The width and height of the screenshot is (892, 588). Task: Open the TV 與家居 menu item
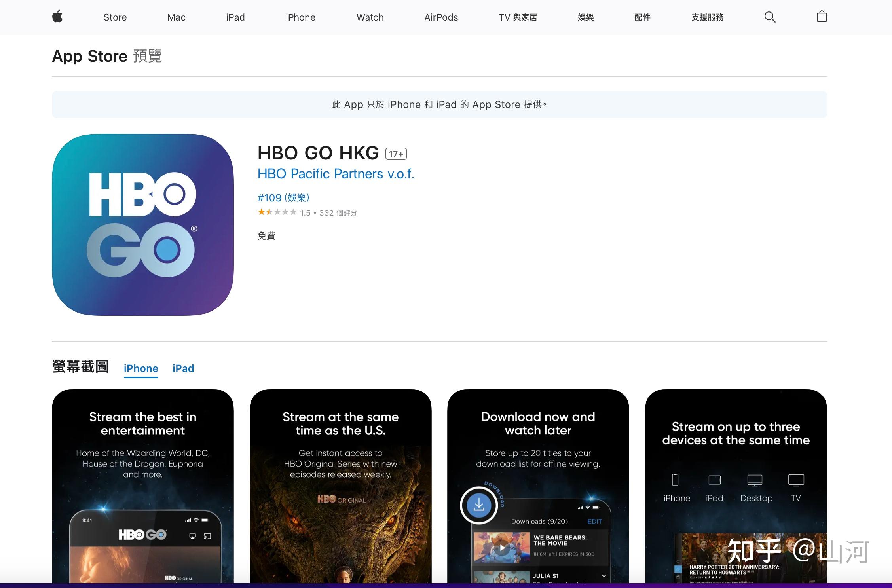[x=518, y=17]
